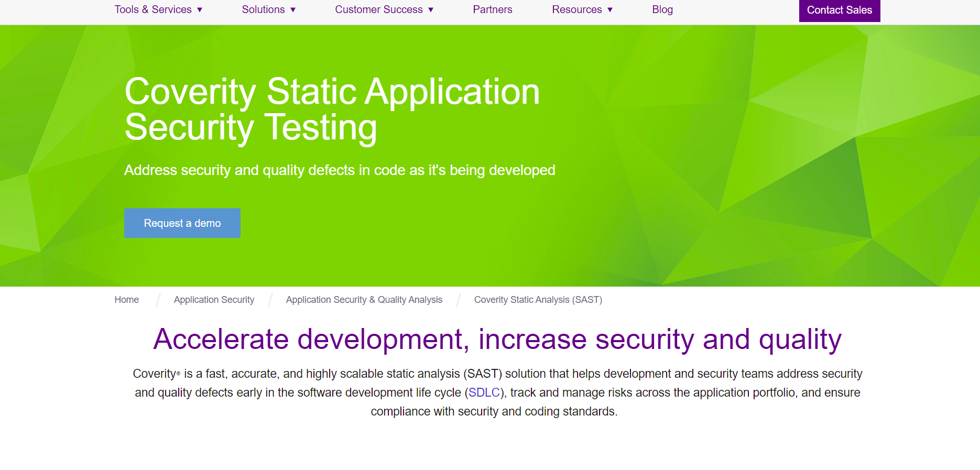Visit the Blog link in navigation

point(662,10)
